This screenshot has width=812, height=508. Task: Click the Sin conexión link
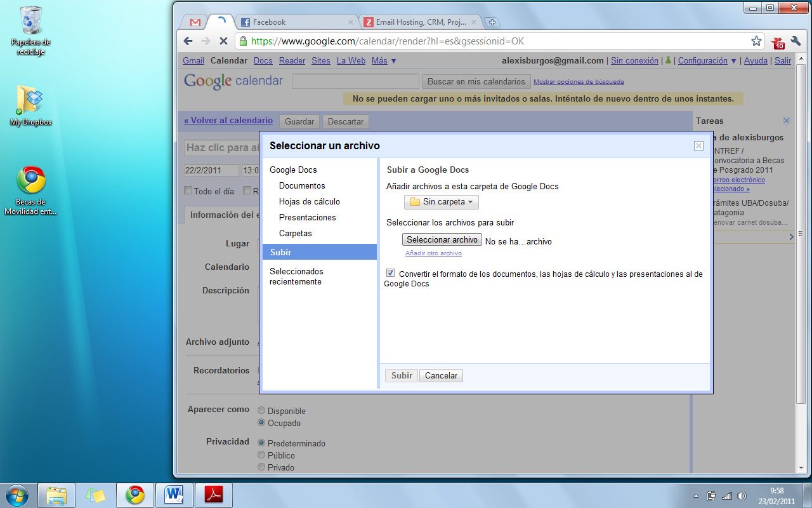point(634,61)
